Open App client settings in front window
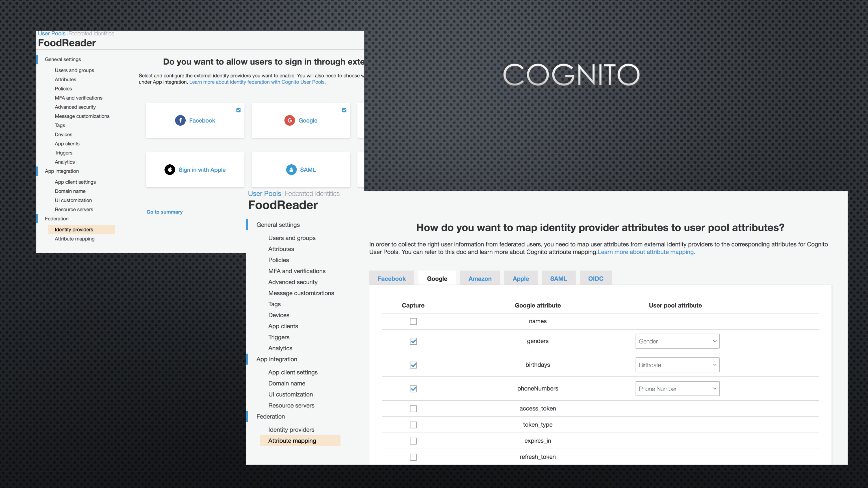 pyautogui.click(x=293, y=372)
